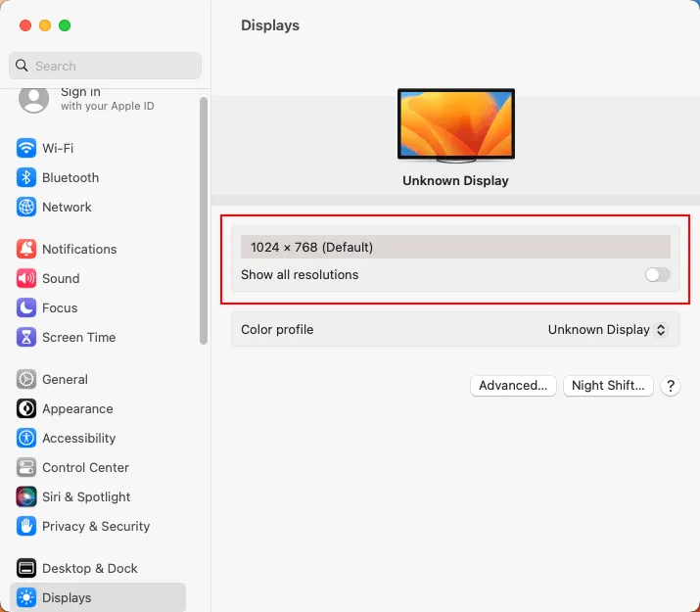This screenshot has height=612, width=700.
Task: Toggle the Show all resolutions switch
Action: (658, 275)
